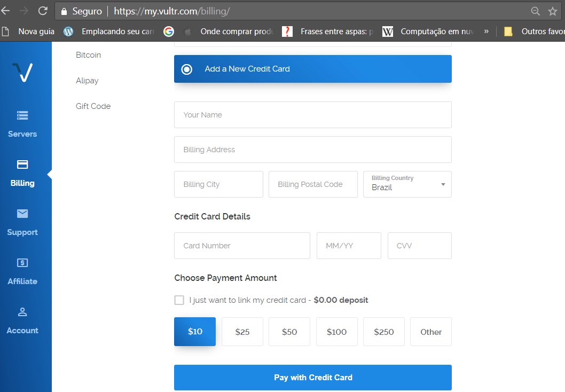Bookmark page with the star icon
Image resolution: width=565 pixels, height=392 pixels.
[553, 11]
